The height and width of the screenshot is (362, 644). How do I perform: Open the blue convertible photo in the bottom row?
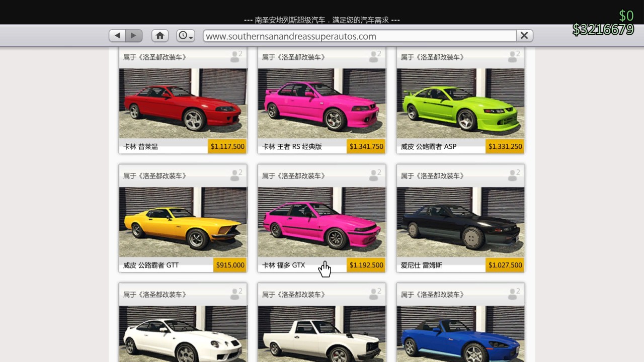coord(461,334)
